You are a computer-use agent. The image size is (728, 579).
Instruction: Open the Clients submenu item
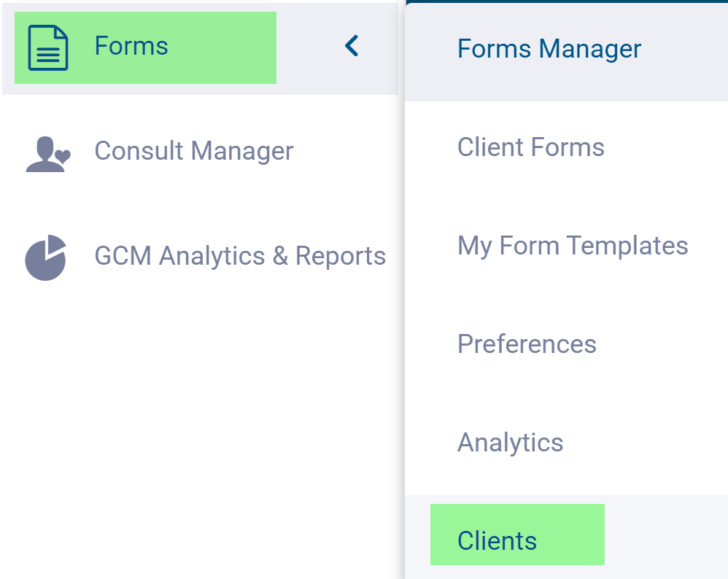(497, 540)
